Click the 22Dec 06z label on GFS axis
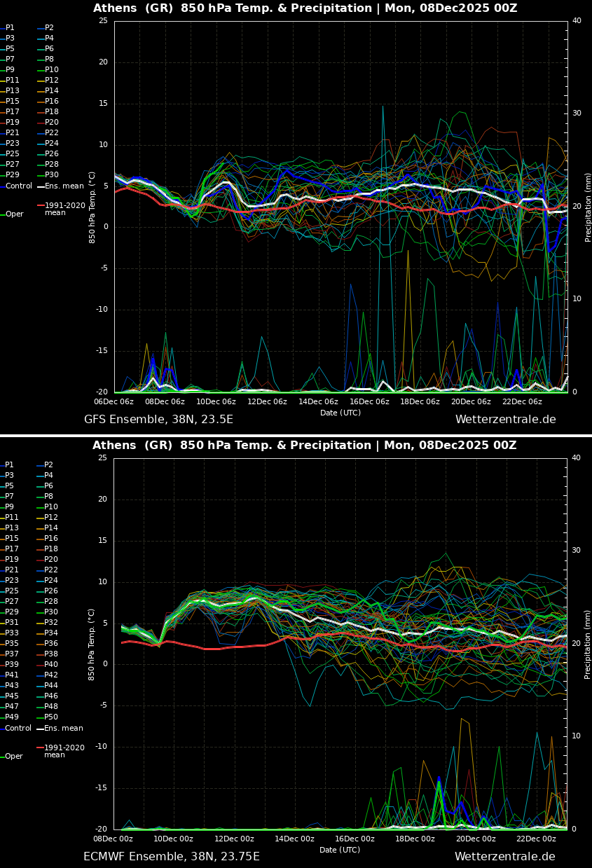The width and height of the screenshot is (592, 868). coord(522,402)
